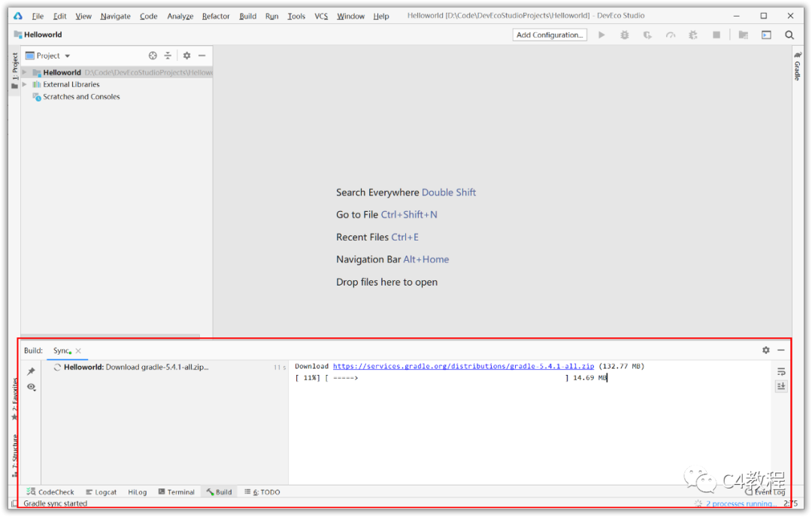Open the HiLog tool window
The width and height of the screenshot is (812, 517).
click(138, 492)
